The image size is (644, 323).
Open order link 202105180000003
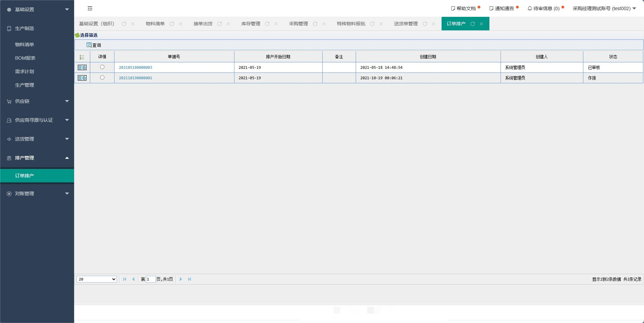(x=135, y=67)
